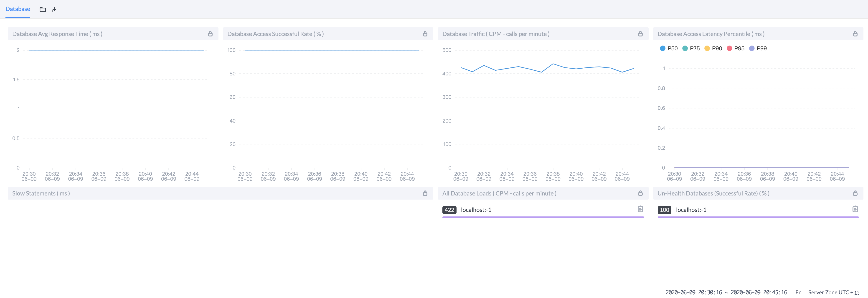Copy localhost:-1 in Un-Health Databases list

(x=855, y=209)
